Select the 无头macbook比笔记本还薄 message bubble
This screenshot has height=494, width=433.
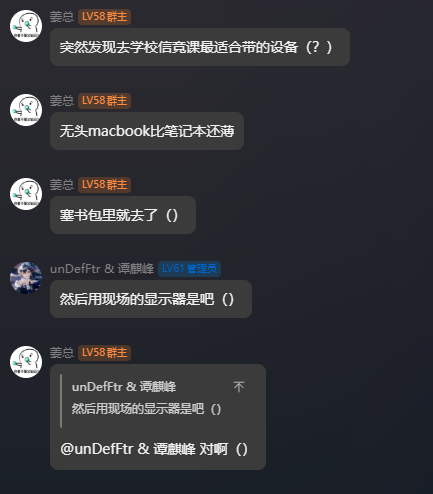click(147, 131)
